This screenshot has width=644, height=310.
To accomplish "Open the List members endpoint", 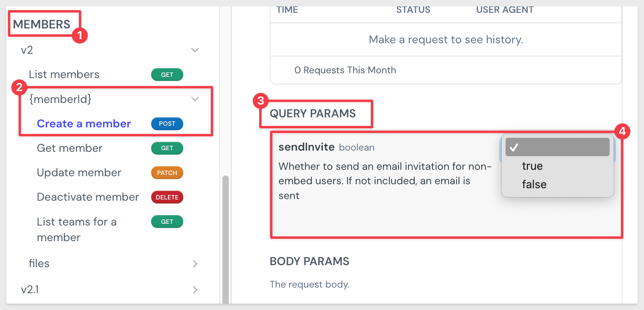I will (64, 74).
